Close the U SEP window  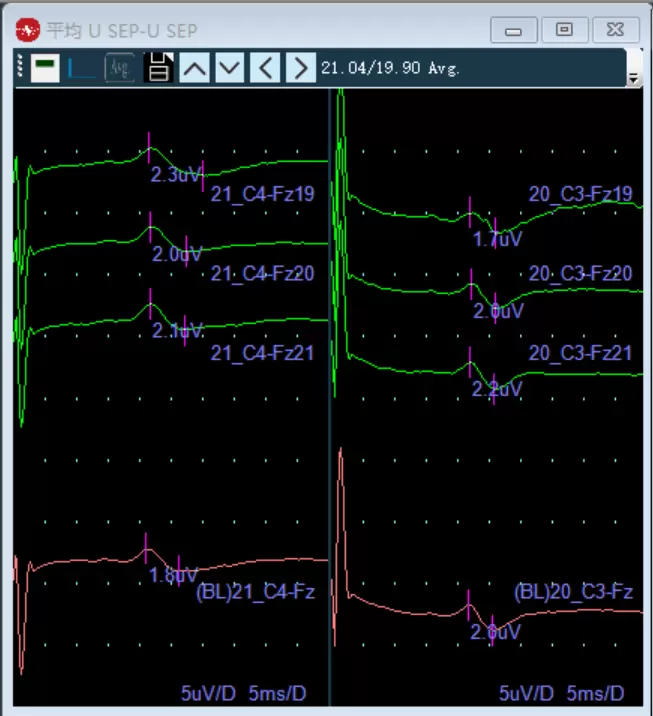click(x=616, y=30)
